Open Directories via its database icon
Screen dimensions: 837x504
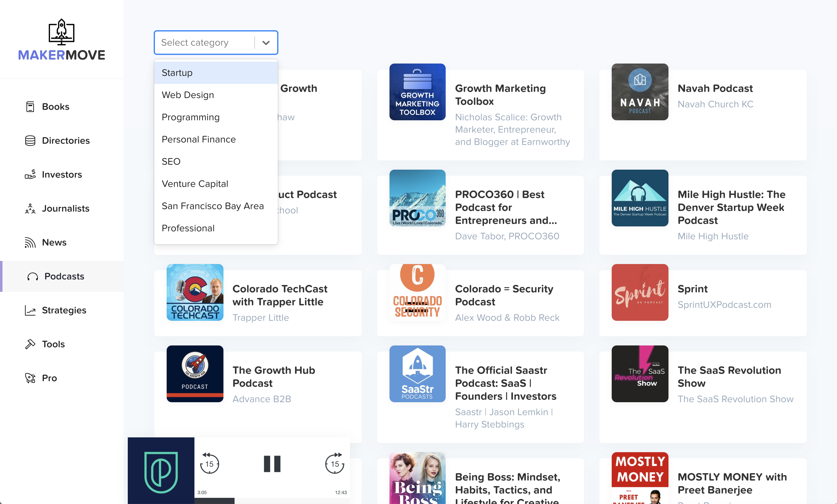point(30,141)
